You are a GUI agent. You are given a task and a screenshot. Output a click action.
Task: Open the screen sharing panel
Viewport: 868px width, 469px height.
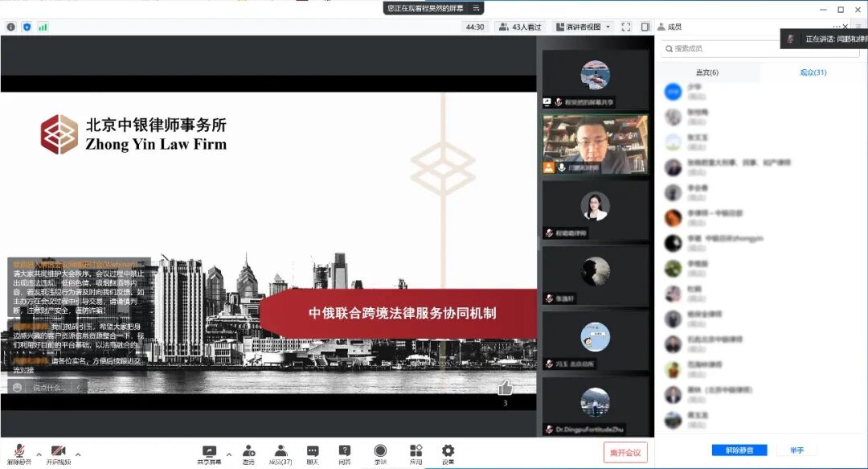pyautogui.click(x=211, y=451)
